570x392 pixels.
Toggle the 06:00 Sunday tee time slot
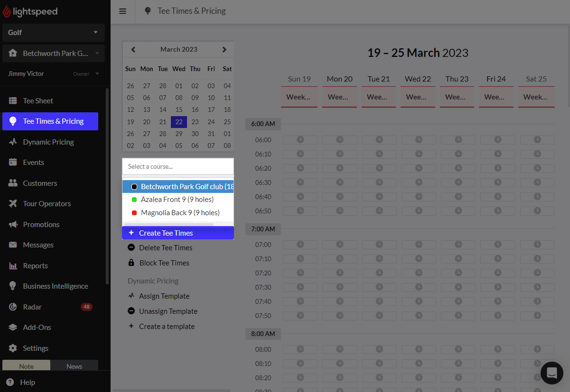(x=299, y=139)
